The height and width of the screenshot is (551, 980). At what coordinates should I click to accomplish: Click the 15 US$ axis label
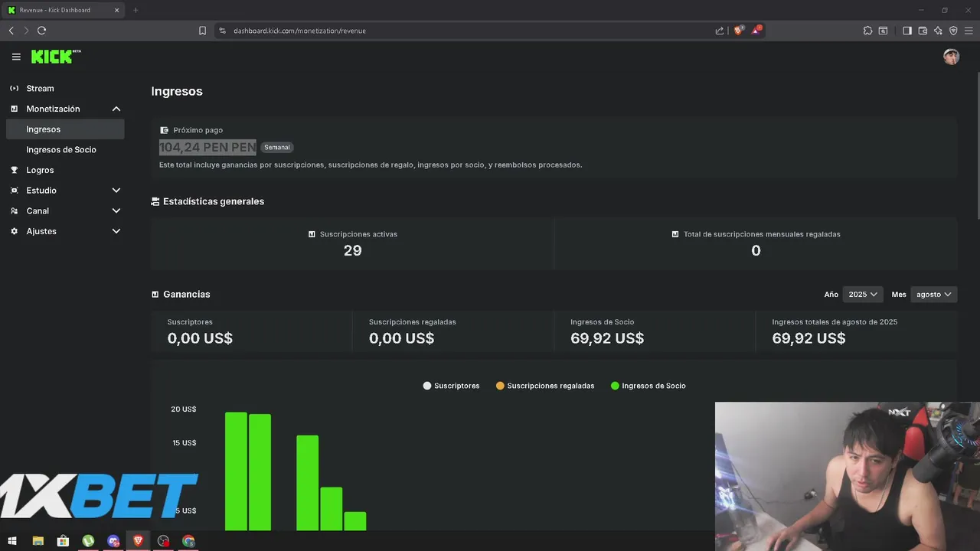(x=184, y=443)
